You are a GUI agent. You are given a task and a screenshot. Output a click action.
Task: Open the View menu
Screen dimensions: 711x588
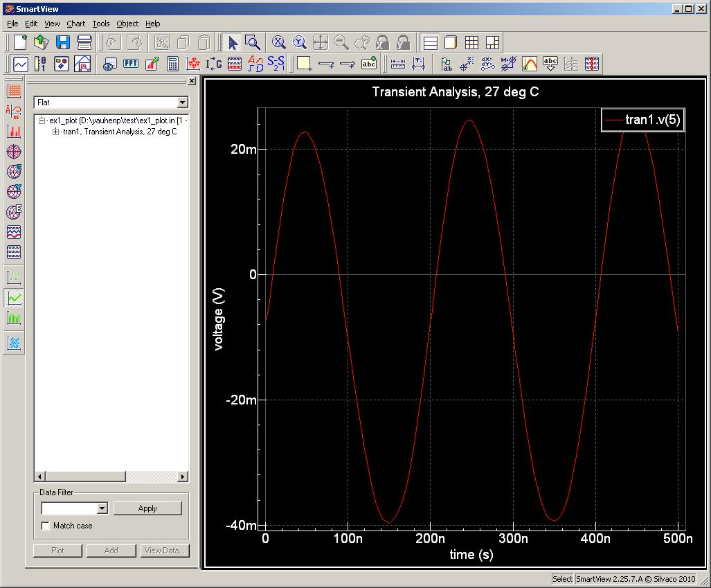coord(52,24)
